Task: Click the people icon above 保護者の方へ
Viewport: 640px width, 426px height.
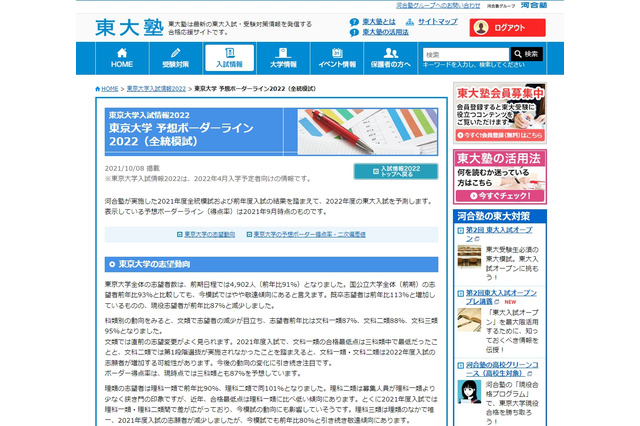Action: (x=391, y=53)
